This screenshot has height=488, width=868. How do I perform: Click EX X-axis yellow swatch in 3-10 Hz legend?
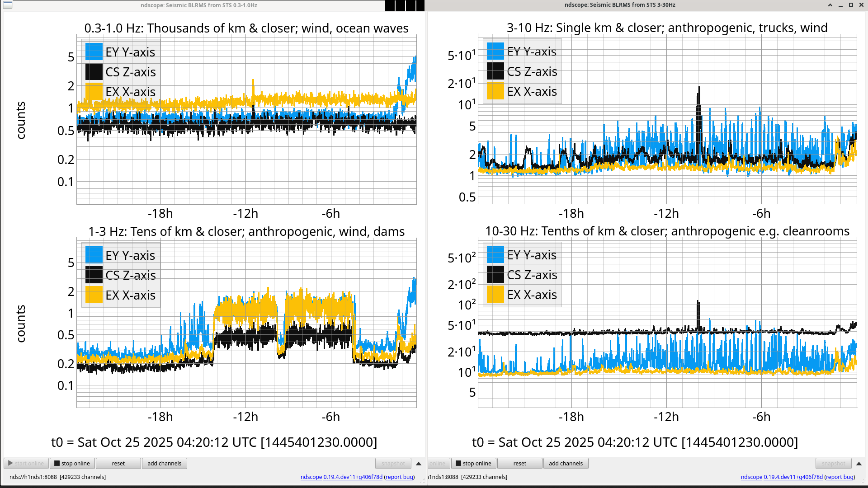pos(495,91)
